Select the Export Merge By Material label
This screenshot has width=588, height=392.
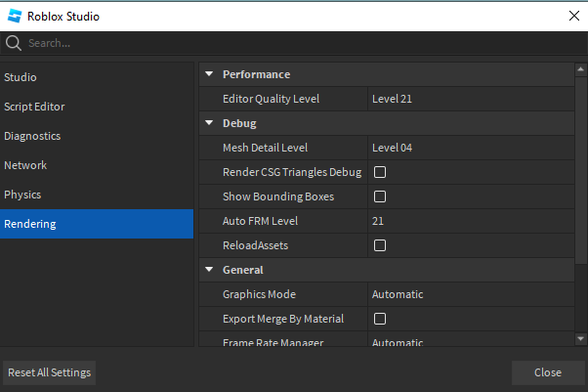pos(283,319)
